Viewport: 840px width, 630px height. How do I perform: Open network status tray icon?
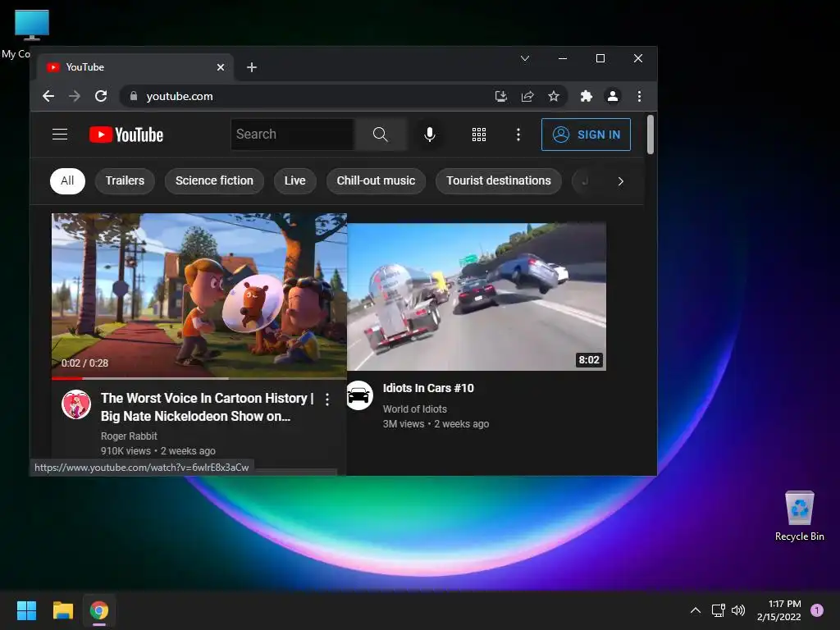(718, 610)
